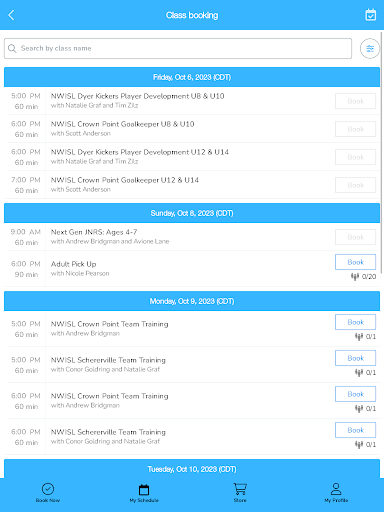Select the Friday, Oct 6 date header
This screenshot has height=512, width=384.
point(192,77)
